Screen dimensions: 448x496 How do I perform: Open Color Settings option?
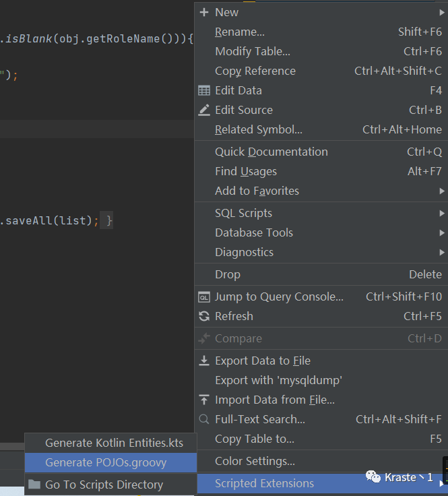(x=255, y=461)
